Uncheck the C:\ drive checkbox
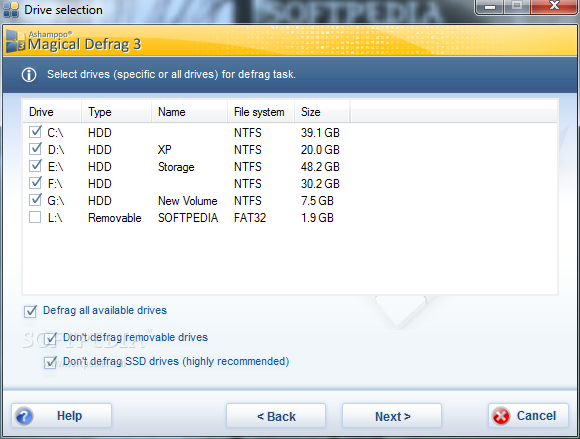580x439 pixels. tap(35, 132)
